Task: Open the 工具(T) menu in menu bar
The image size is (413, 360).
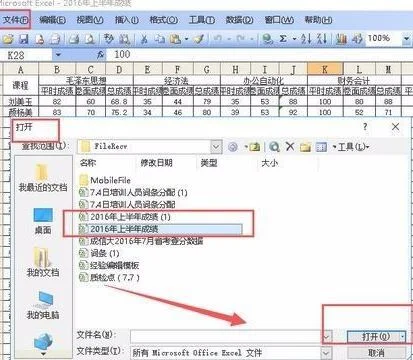Action: pos(202,20)
